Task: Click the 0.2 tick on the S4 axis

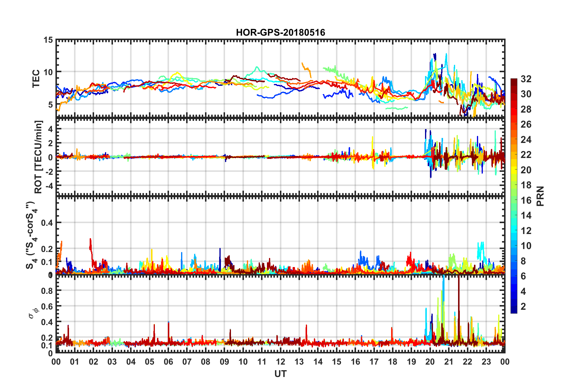Action: point(47,249)
